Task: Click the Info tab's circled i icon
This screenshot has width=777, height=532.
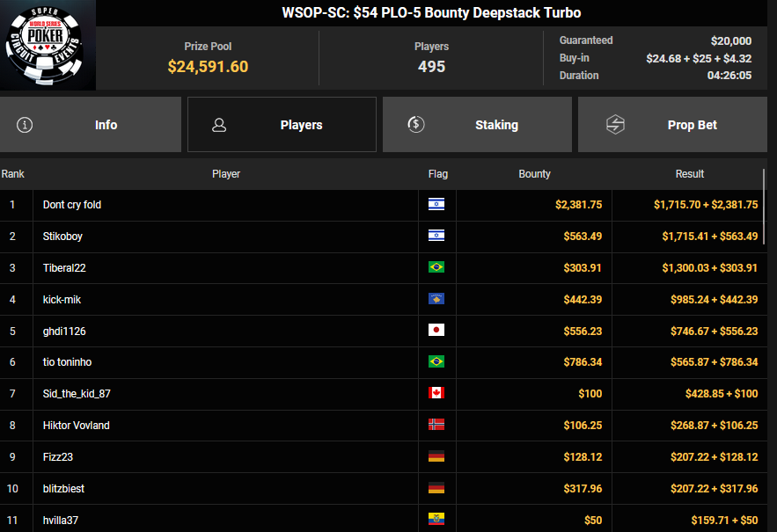Action: (x=25, y=125)
